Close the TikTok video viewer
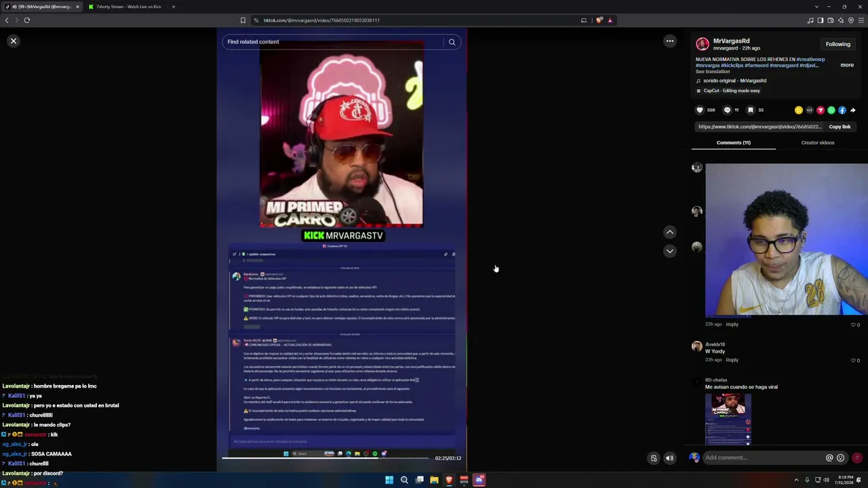 pos(13,41)
